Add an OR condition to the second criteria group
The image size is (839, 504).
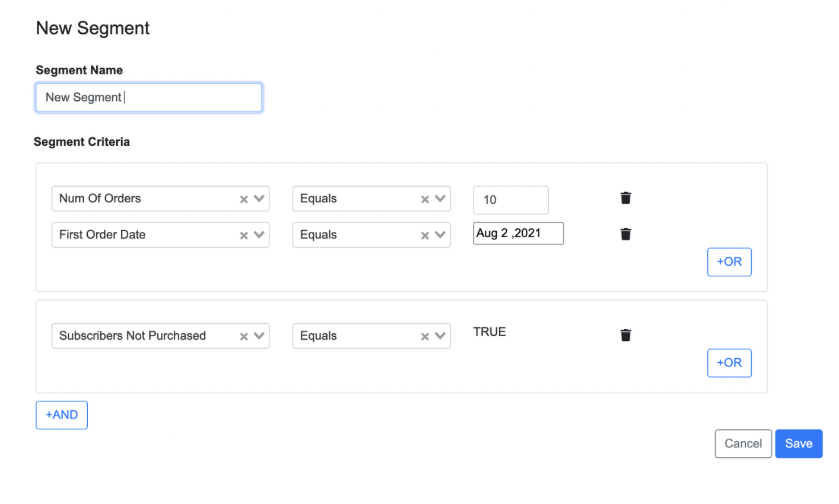729,363
